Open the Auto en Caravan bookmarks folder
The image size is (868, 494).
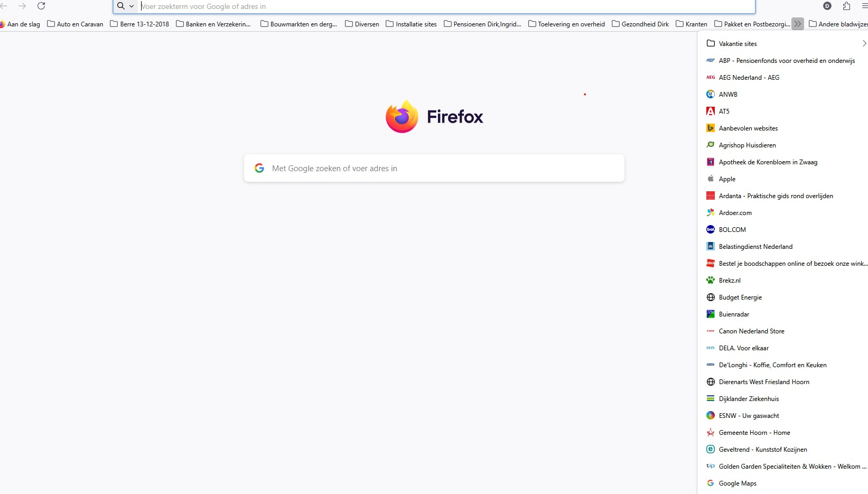[x=75, y=24]
